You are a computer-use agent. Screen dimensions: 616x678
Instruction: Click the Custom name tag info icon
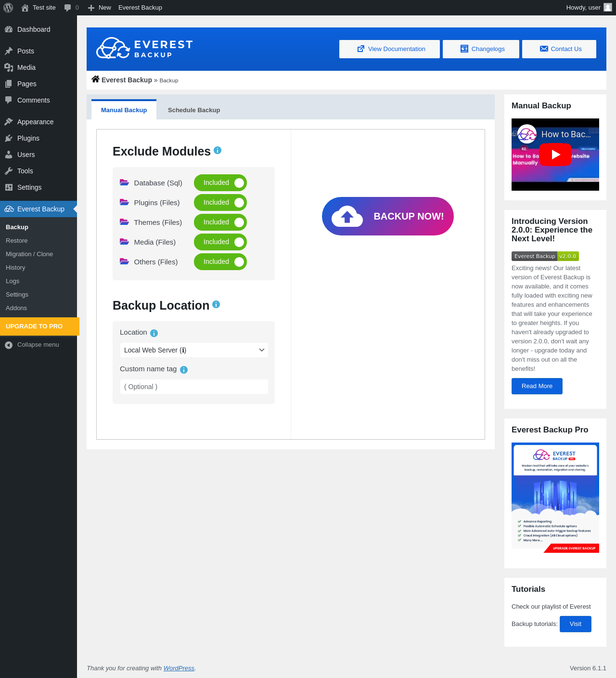pos(184,370)
